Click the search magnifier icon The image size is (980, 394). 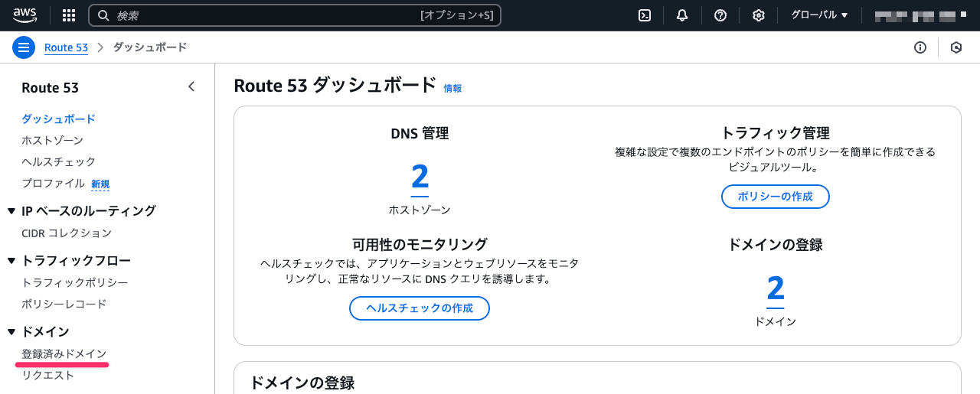point(103,15)
